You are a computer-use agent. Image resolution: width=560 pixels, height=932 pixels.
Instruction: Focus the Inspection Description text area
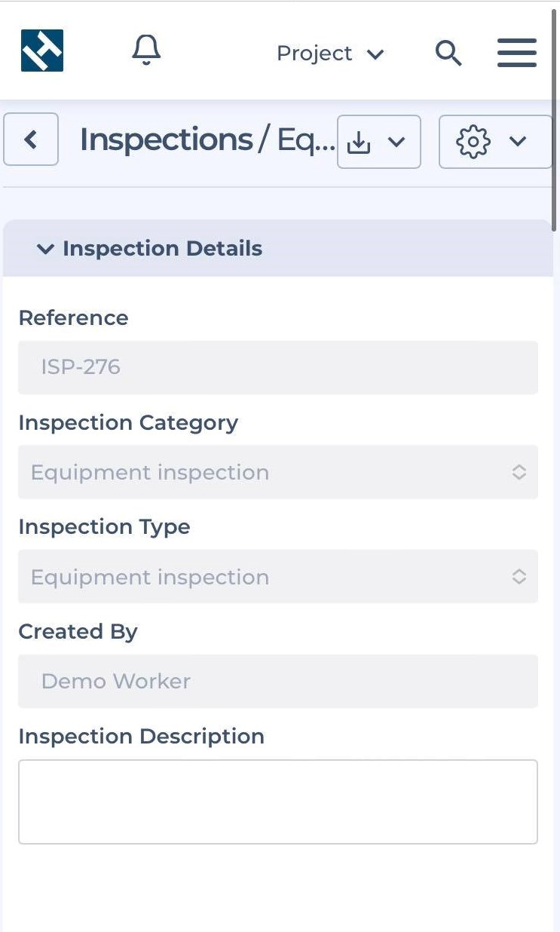tap(278, 802)
